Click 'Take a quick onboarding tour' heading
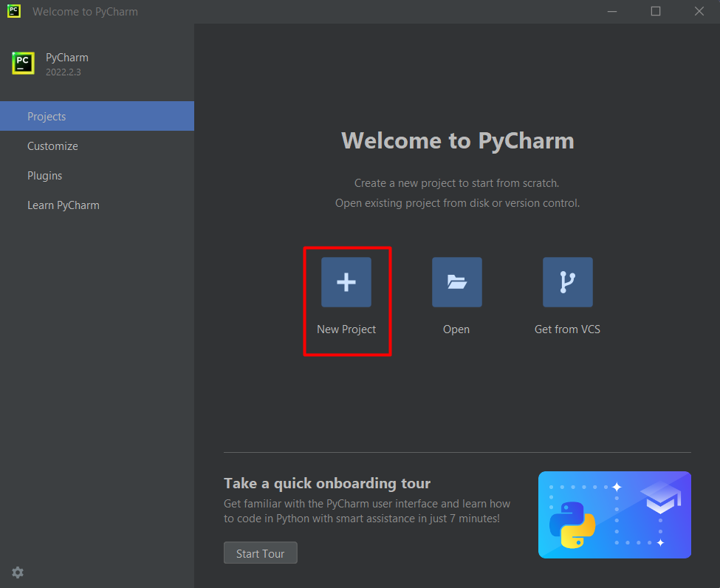 [x=327, y=483]
